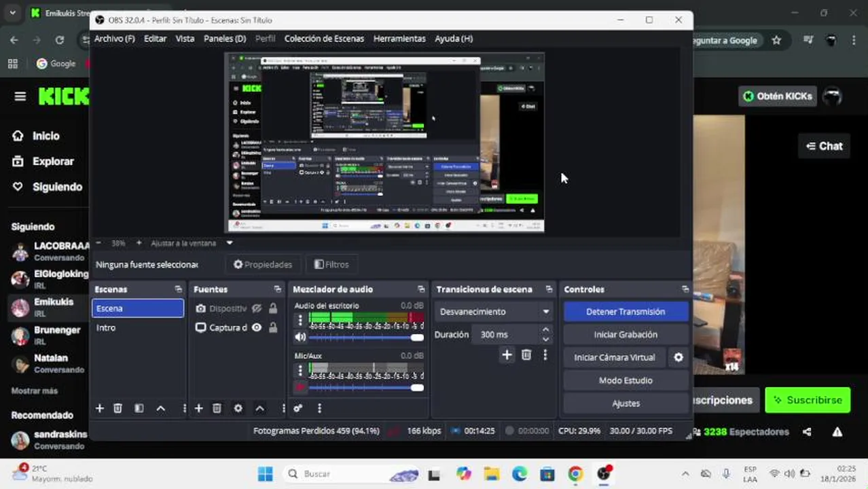Undock the Mezclador de audio panel
The width and height of the screenshot is (868, 489).
(x=421, y=289)
